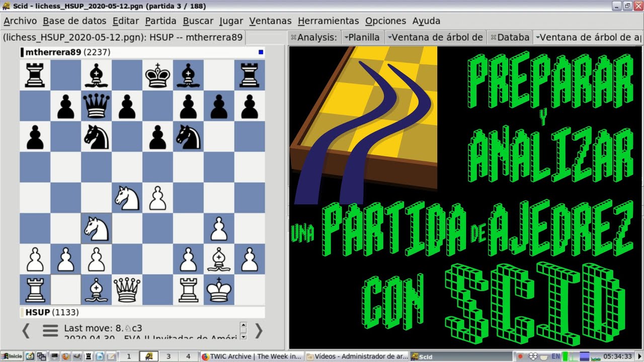Open the Partida menu
The height and width of the screenshot is (362, 644).
[160, 21]
